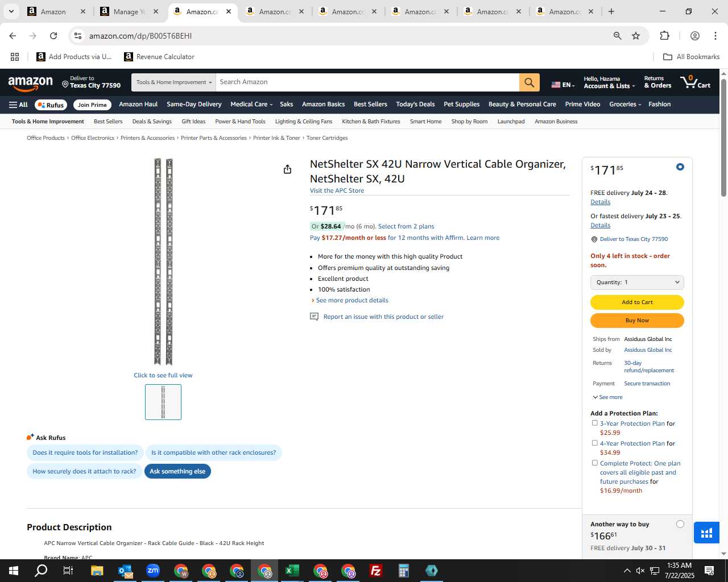Expand the Groceries dropdown
Screen dimensions: 728x582
pyautogui.click(x=625, y=105)
